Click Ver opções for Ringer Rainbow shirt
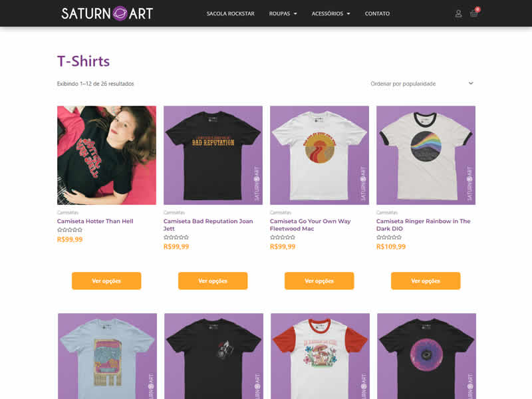This screenshot has width=532, height=399. click(x=426, y=281)
